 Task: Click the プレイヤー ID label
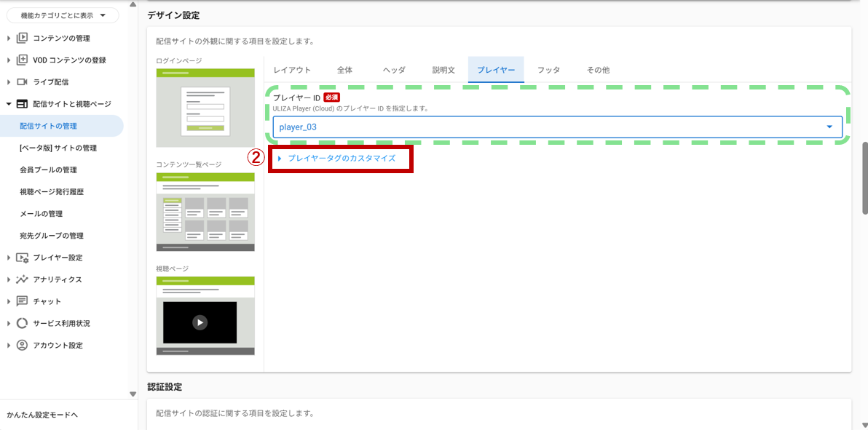click(x=296, y=97)
